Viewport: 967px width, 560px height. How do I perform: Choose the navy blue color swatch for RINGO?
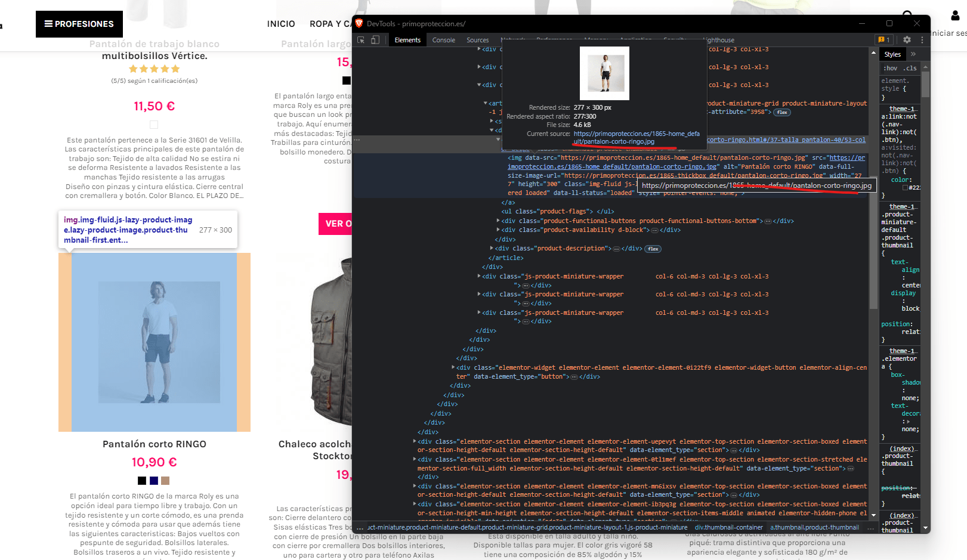pyautogui.click(x=154, y=481)
